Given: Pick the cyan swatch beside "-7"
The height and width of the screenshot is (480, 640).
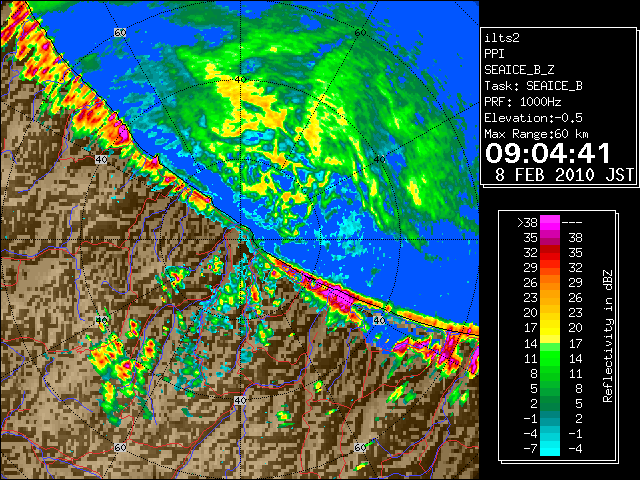Looking at the screenshot, I should tap(550, 449).
